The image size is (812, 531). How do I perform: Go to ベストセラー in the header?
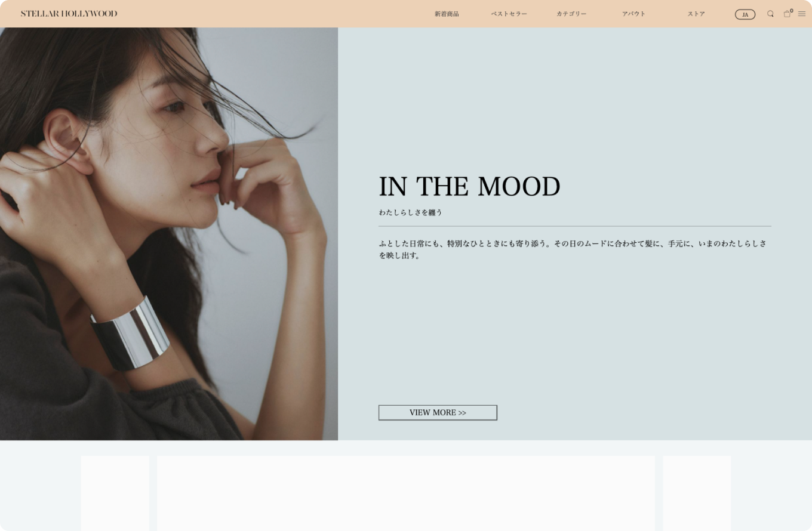click(x=509, y=14)
